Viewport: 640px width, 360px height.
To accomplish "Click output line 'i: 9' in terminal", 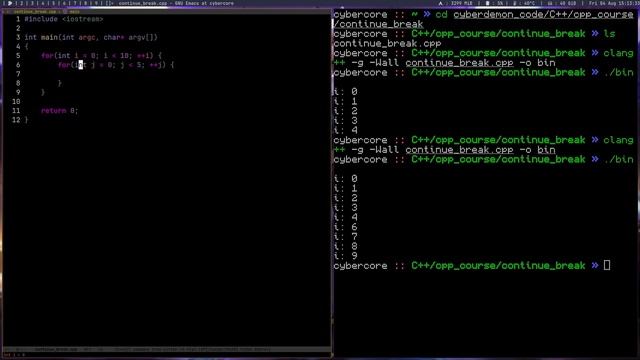I will [x=346, y=256].
